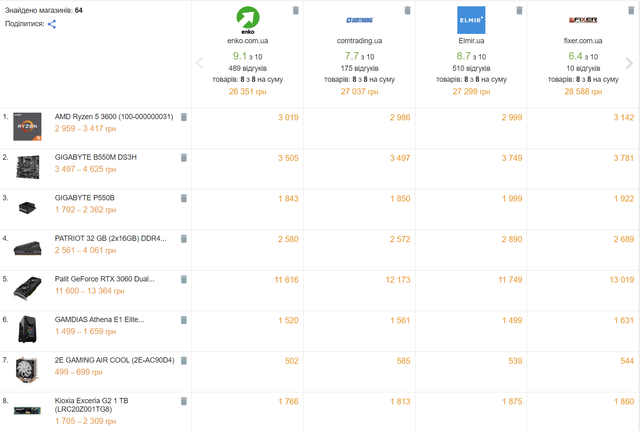640x431 pixels.
Task: Delete PATRIOT 32 GB DDR4 from list
Action: tap(184, 239)
